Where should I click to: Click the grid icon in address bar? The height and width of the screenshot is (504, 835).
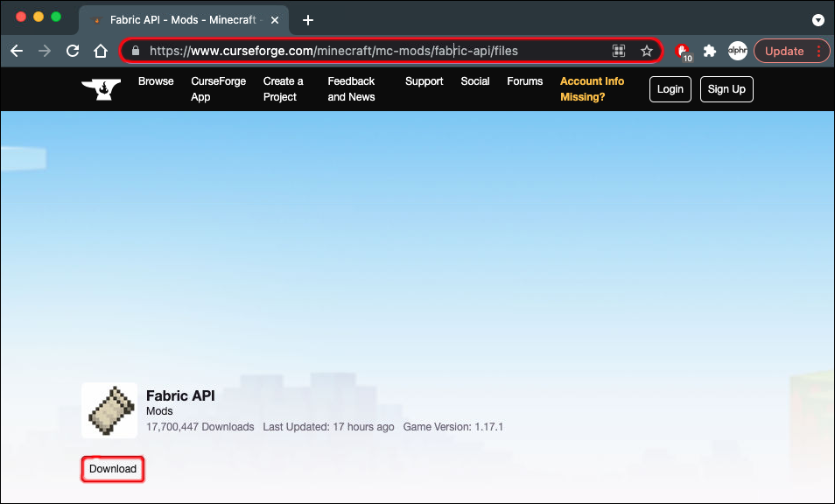pyautogui.click(x=619, y=51)
